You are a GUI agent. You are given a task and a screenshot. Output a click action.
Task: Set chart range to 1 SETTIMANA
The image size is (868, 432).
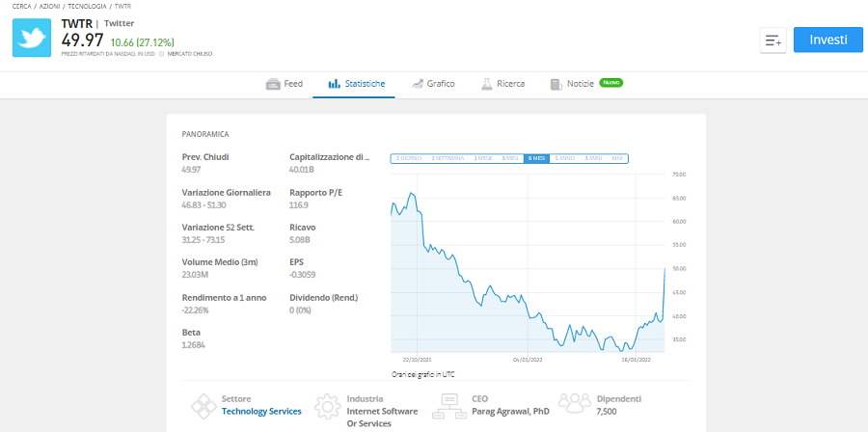(448, 158)
